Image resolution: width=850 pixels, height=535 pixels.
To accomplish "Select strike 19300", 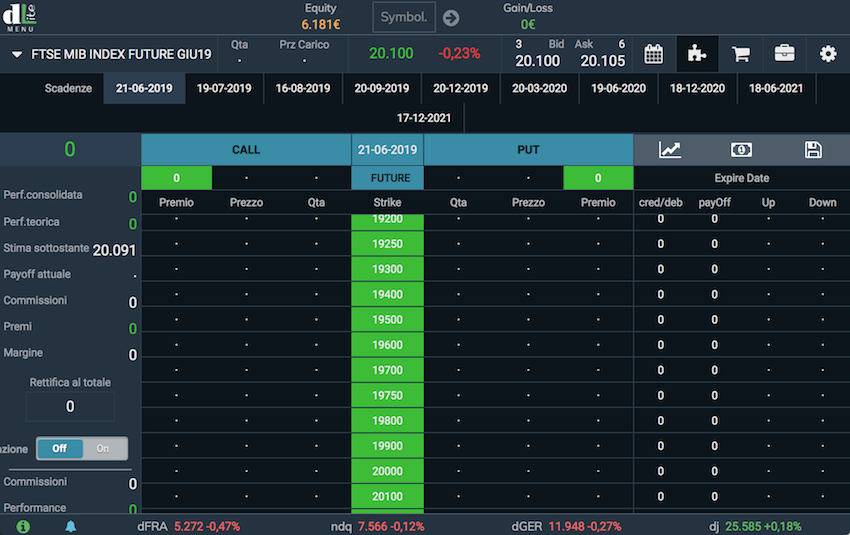I will [388, 269].
